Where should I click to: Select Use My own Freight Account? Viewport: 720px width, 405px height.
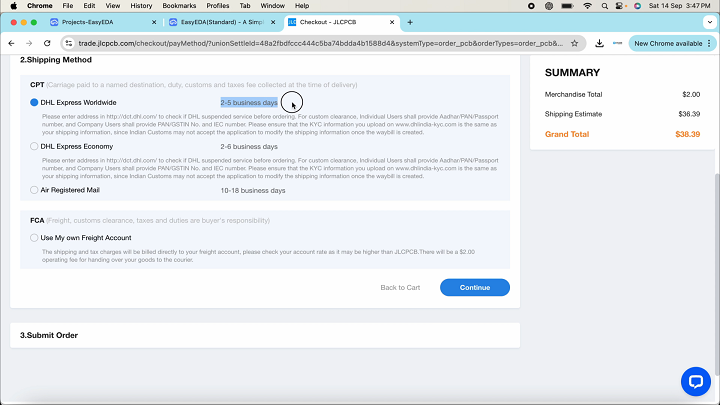[34, 238]
